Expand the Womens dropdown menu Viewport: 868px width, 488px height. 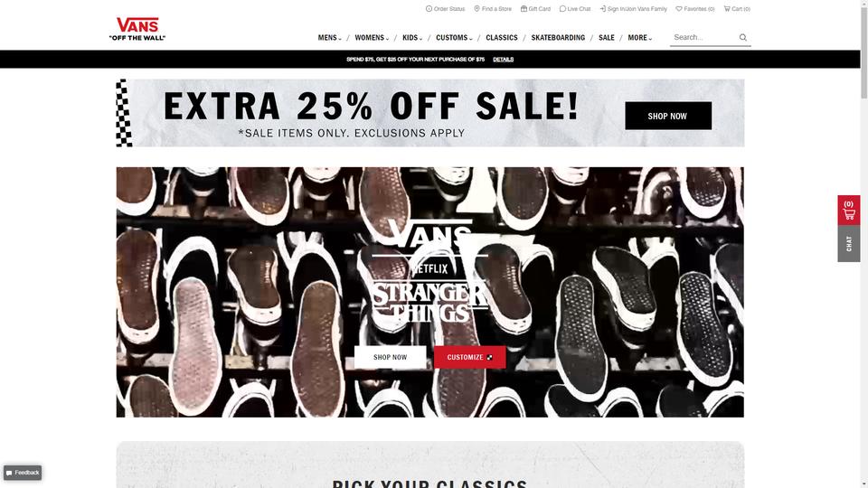(372, 38)
